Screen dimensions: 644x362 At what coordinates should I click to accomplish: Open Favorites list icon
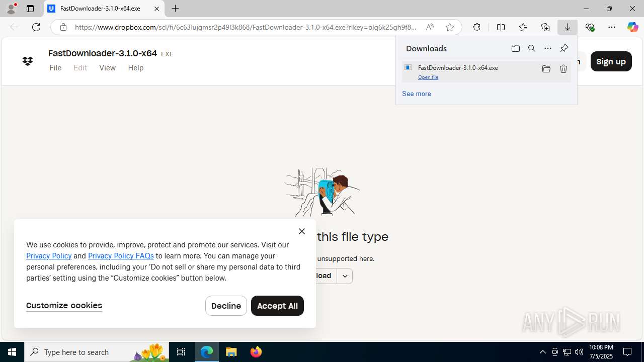pos(523,27)
